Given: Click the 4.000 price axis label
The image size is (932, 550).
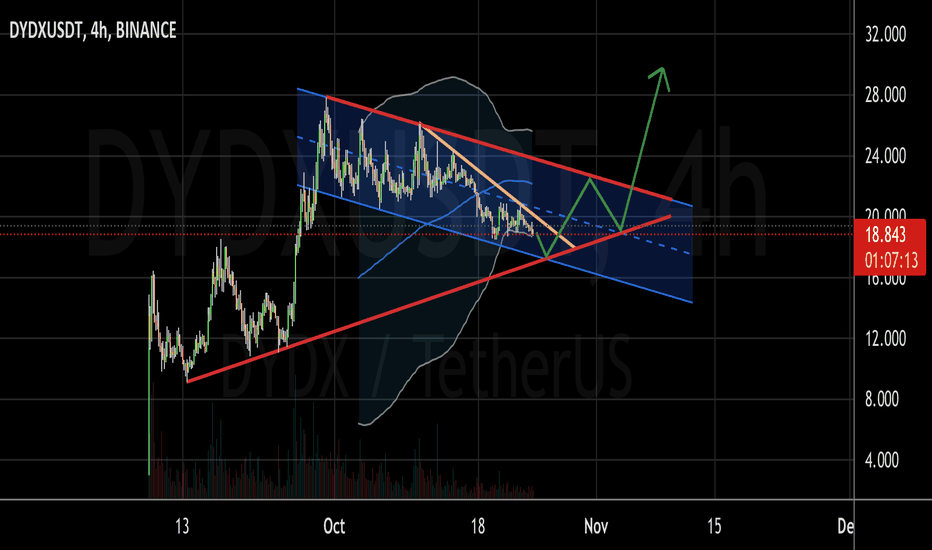Looking at the screenshot, I should (x=881, y=460).
